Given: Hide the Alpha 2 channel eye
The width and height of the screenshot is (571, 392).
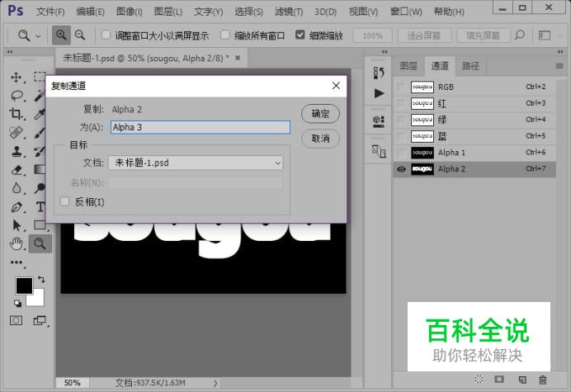Looking at the screenshot, I should click(x=401, y=169).
